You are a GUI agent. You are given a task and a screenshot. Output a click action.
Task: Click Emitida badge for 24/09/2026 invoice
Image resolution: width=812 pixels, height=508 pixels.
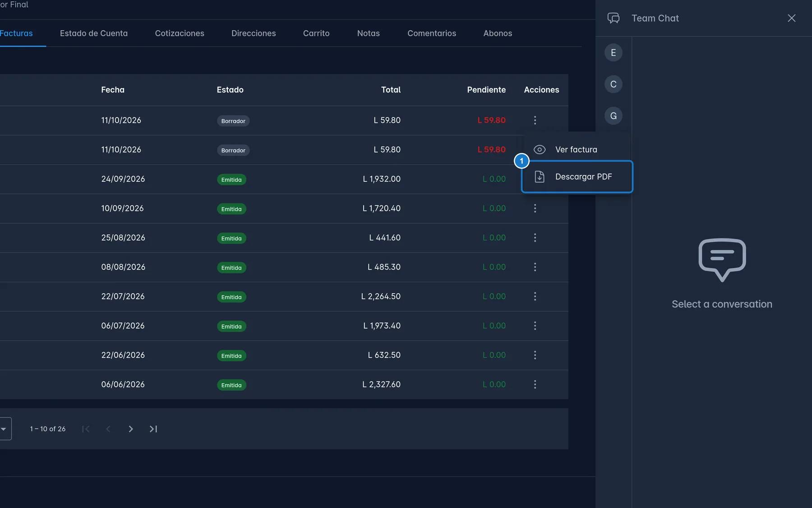pos(231,180)
